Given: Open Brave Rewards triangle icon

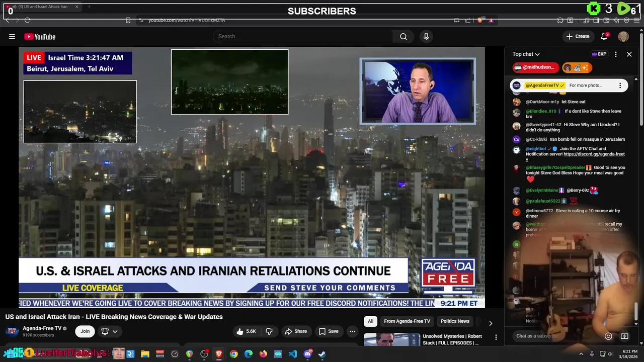Looking at the screenshot, I should tap(491, 20).
